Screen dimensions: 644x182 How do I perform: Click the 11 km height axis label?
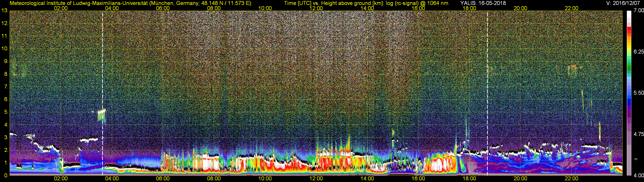click(x=5, y=36)
